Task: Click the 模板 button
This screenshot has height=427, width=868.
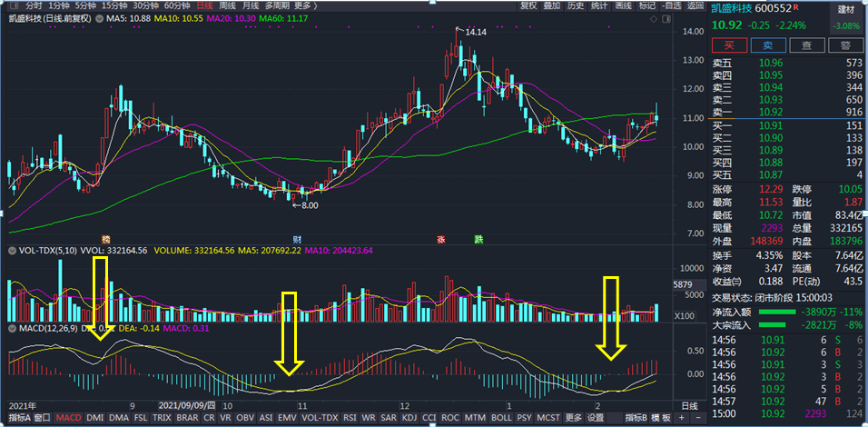Action: tap(661, 417)
